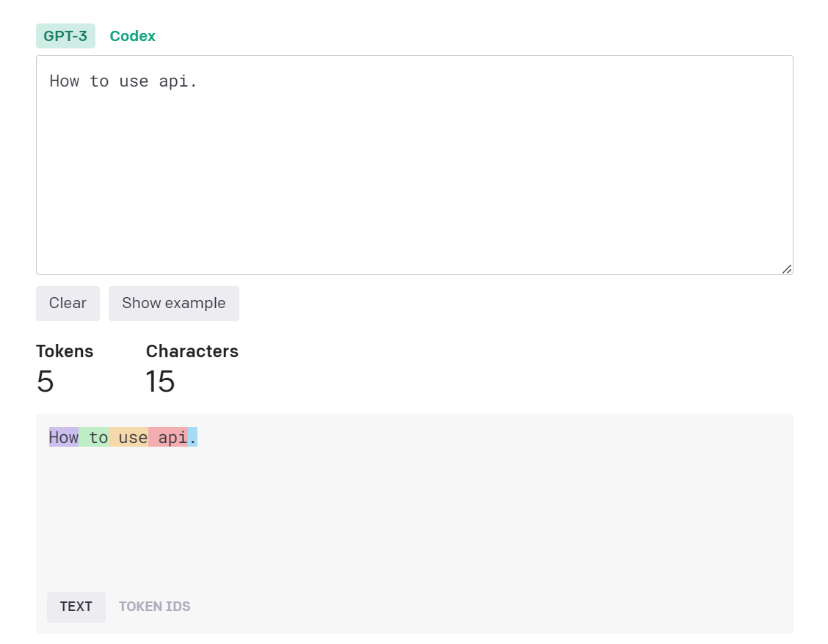Open the Codex tab
Image resolution: width=828 pixels, height=644 pixels.
click(132, 36)
